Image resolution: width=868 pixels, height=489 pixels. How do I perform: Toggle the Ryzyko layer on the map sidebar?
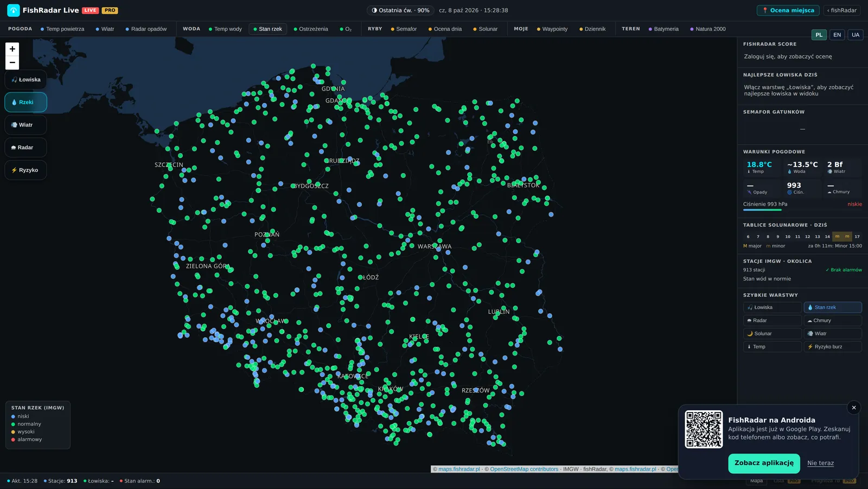tap(25, 170)
